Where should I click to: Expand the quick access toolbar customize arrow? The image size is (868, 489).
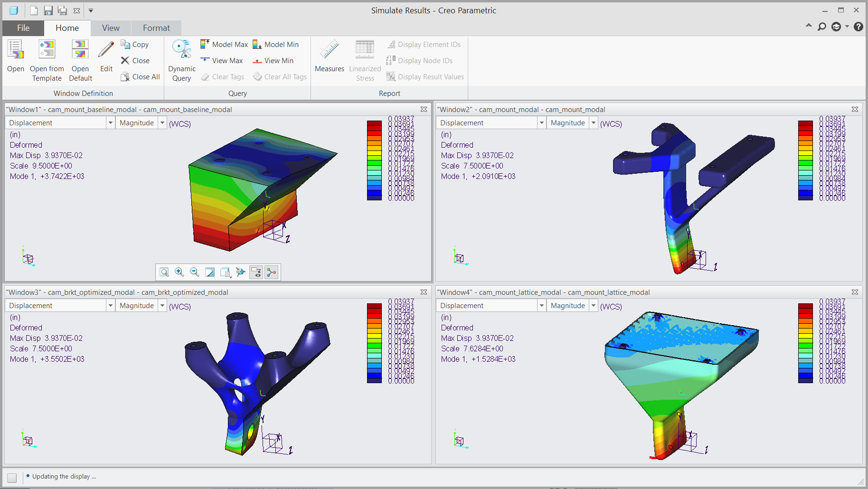pyautogui.click(x=91, y=10)
